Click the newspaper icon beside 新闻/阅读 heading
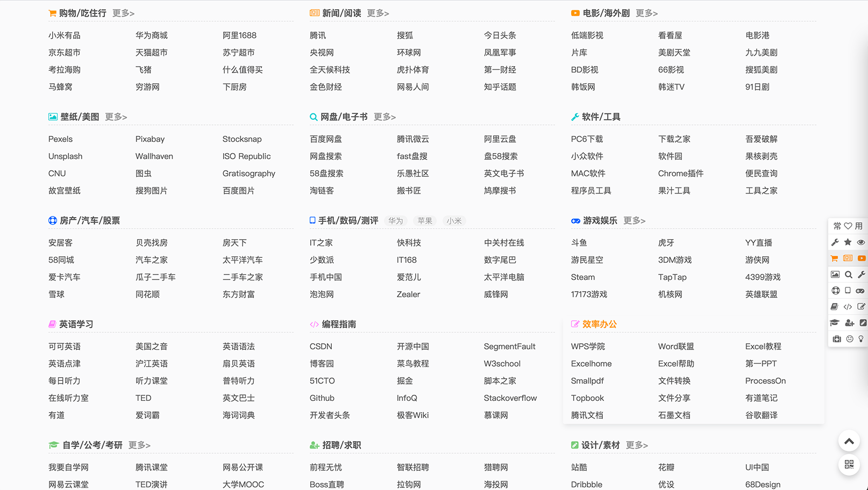The image size is (868, 490). 315,13
